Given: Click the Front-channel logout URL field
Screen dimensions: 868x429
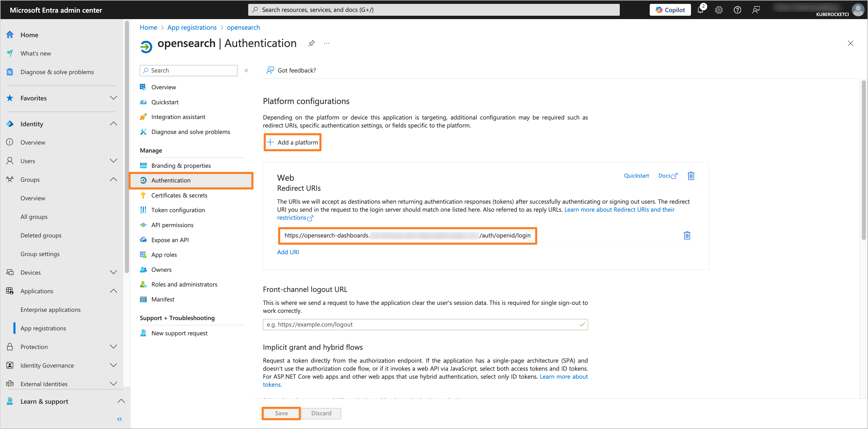Looking at the screenshot, I should 421,324.
